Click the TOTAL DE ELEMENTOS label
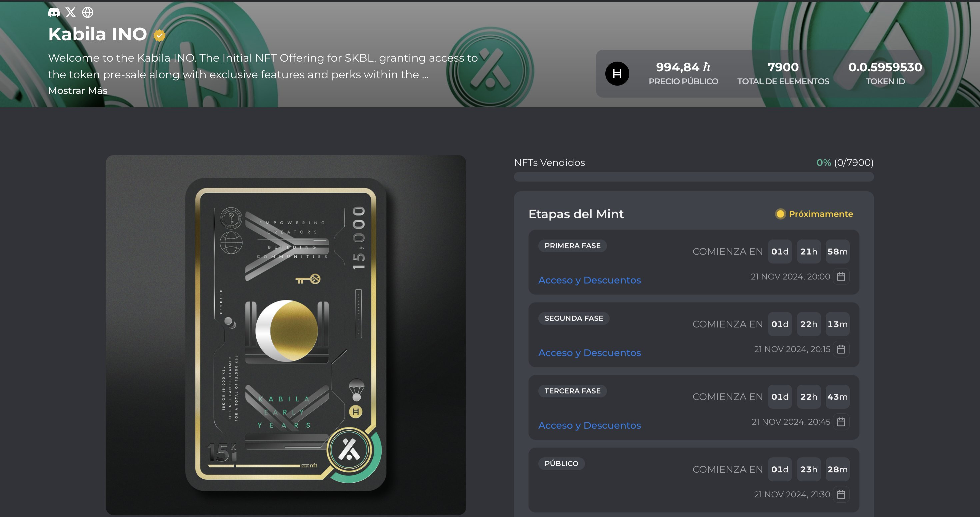Viewport: 980px width, 517px height. pyautogui.click(x=783, y=81)
